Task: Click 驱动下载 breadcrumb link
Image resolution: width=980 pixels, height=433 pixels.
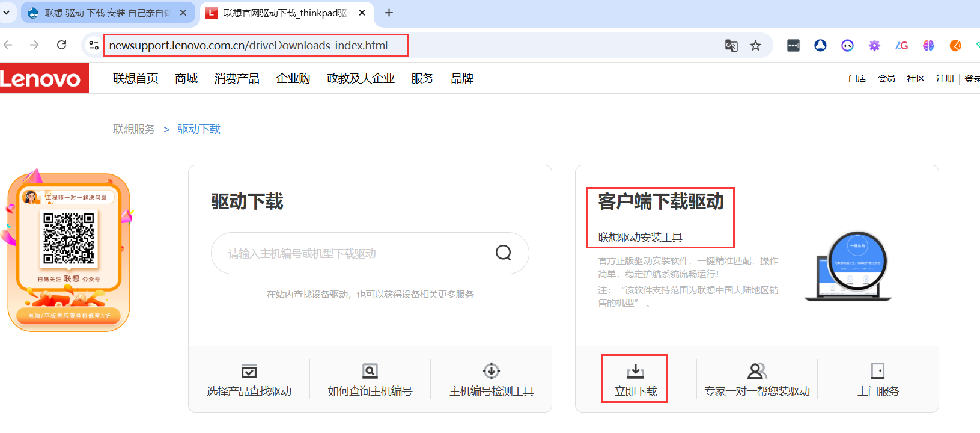Action: click(199, 129)
